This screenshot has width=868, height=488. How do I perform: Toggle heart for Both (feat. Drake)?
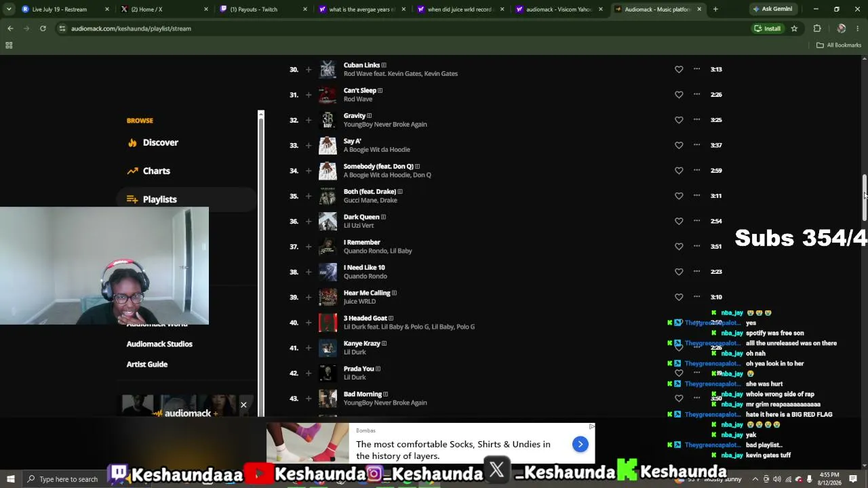679,196
